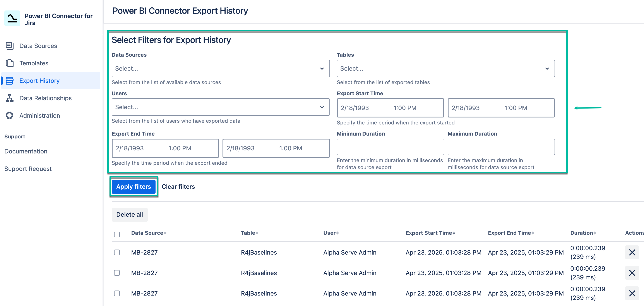Click the Minimum Duration input field
This screenshot has height=306, width=644.
point(390,147)
